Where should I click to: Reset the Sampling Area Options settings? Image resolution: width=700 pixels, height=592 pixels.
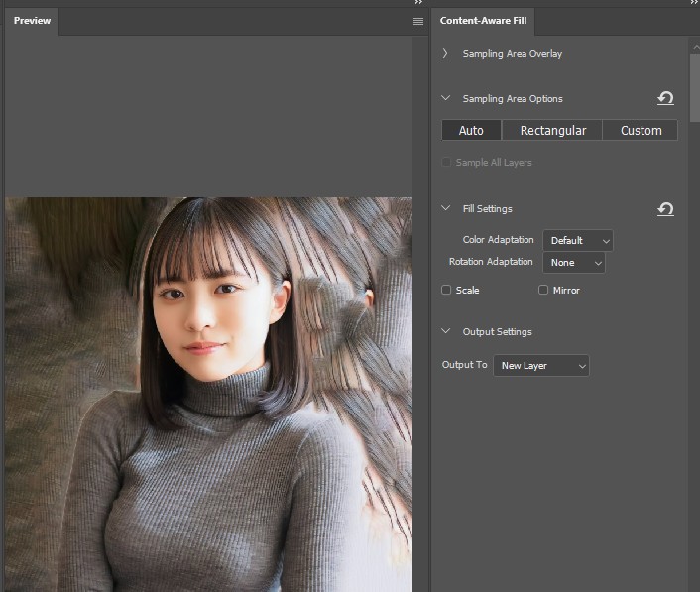tap(665, 98)
